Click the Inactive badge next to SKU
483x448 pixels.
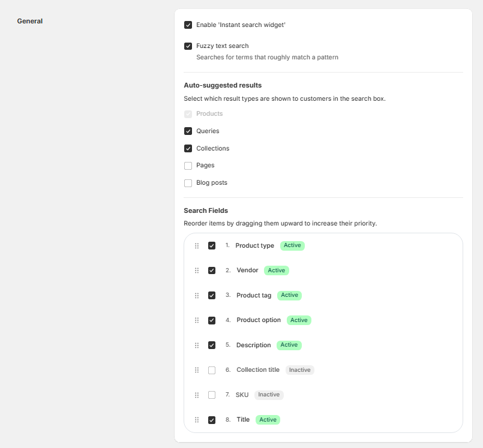pyautogui.click(x=269, y=395)
